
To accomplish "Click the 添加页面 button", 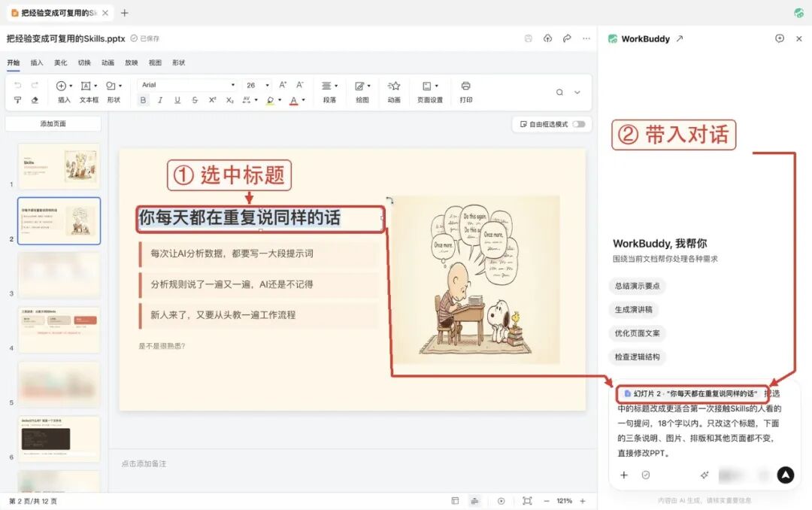I will pyautogui.click(x=53, y=124).
